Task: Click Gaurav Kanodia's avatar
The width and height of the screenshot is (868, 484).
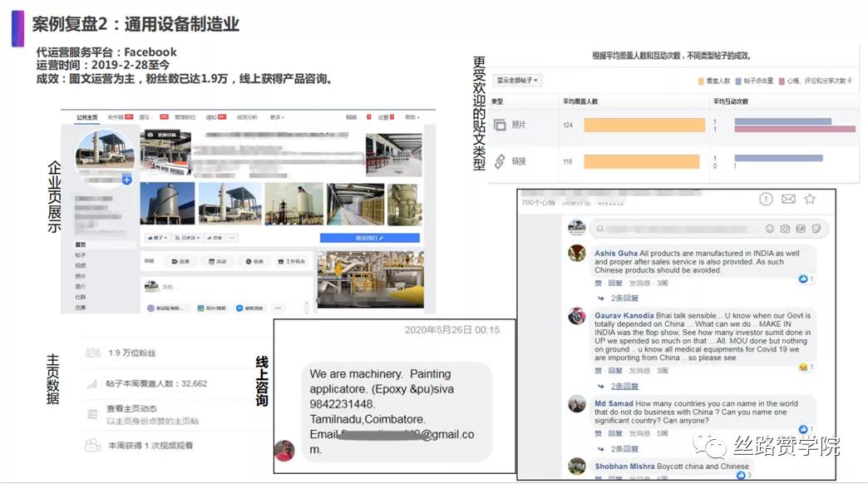Action: [x=577, y=316]
